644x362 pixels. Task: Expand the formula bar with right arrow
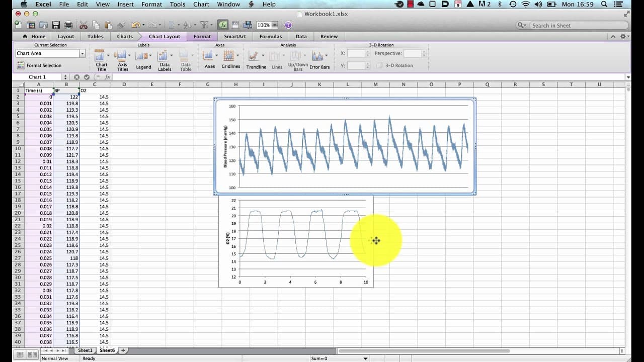(x=628, y=77)
